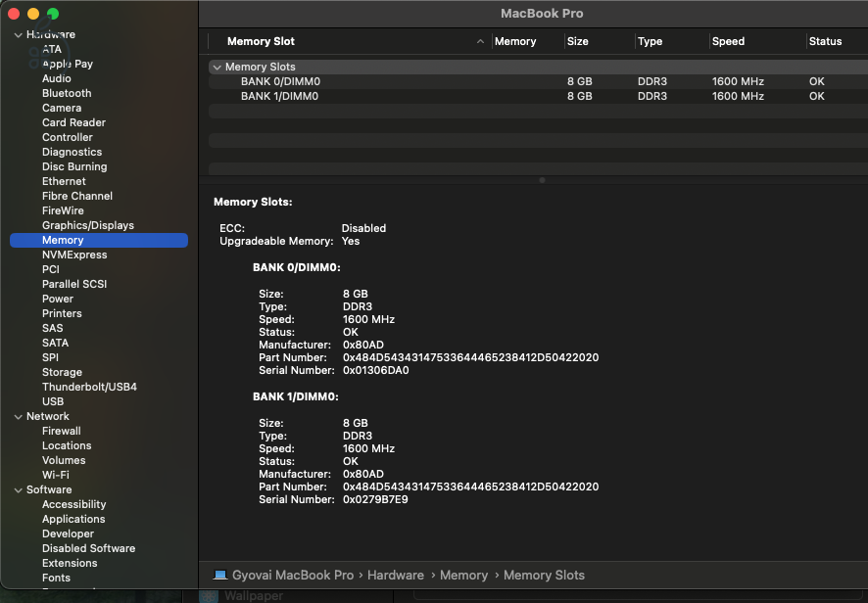This screenshot has width=868, height=603.
Task: Select Parallel SCSI in sidebar
Action: (74, 284)
